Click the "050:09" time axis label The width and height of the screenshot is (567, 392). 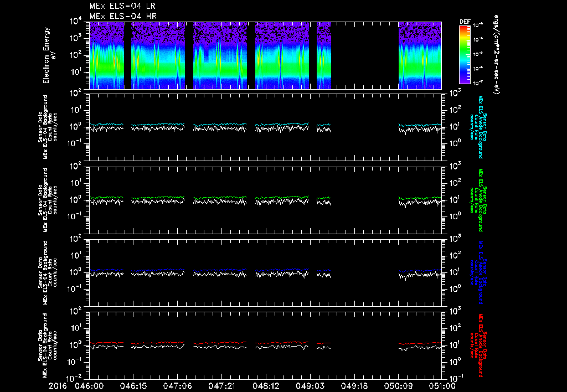399,386
